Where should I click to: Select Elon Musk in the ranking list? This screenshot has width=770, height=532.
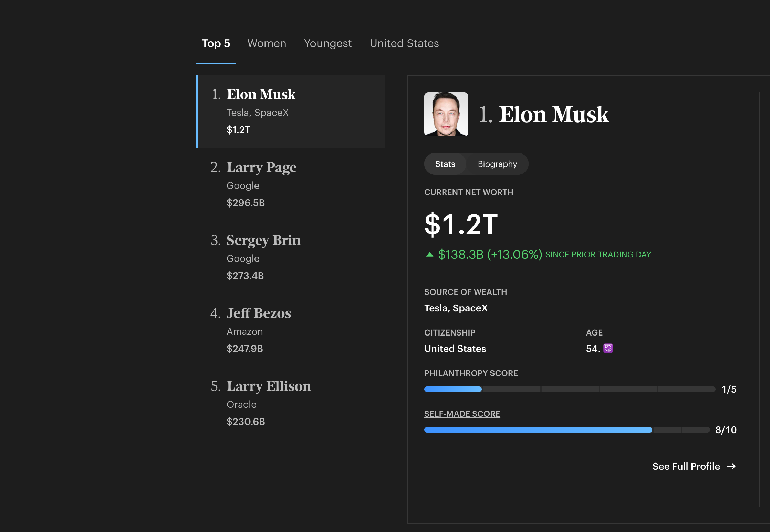pyautogui.click(x=291, y=111)
